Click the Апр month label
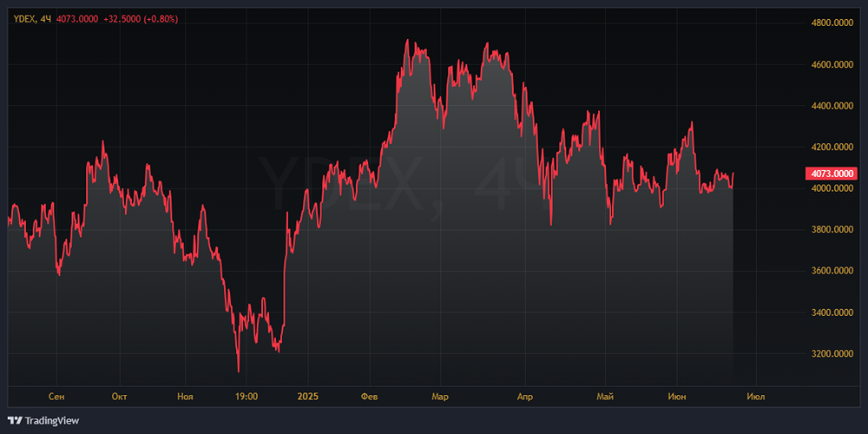 525,397
